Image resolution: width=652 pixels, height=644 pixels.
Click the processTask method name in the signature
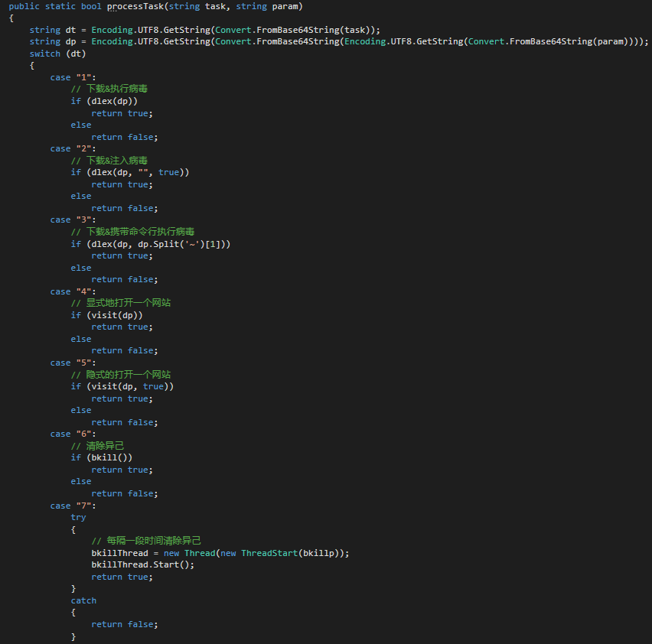pyautogui.click(x=135, y=7)
